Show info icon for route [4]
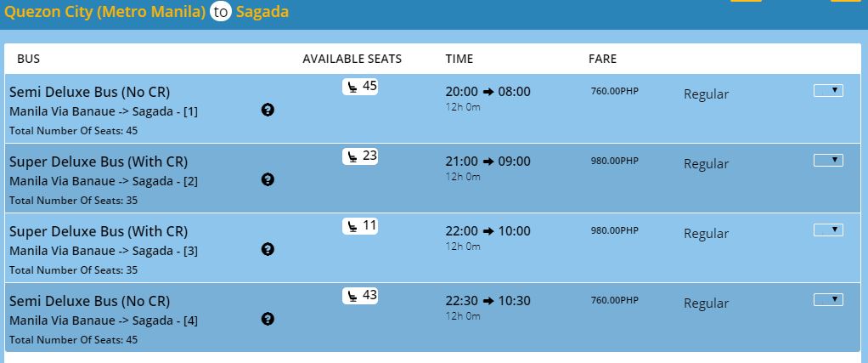 pyautogui.click(x=268, y=319)
